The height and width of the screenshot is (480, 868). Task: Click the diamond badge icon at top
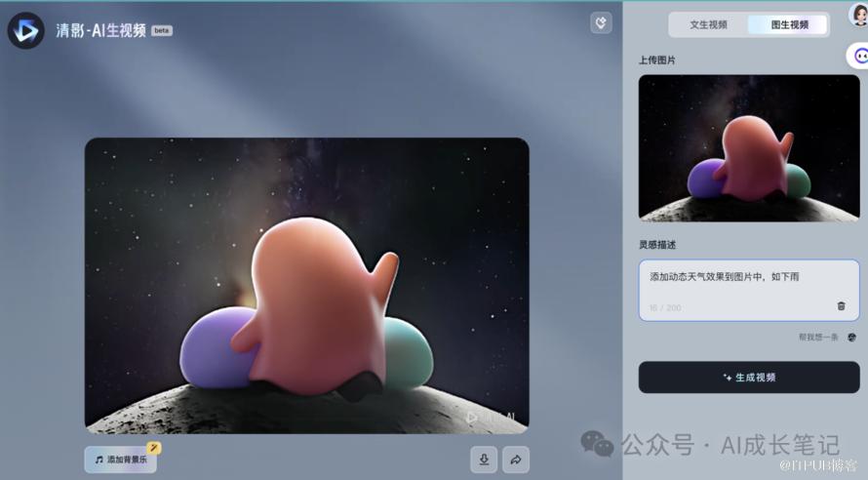[601, 22]
